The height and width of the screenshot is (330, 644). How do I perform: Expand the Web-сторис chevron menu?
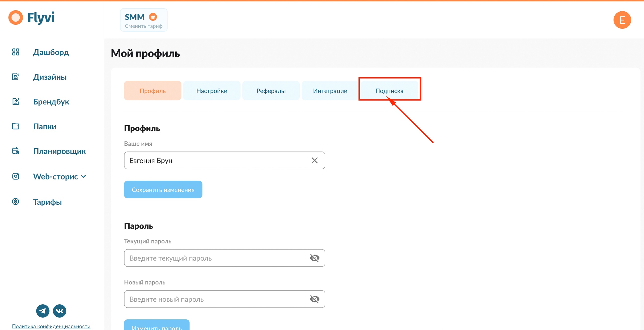coord(84,176)
